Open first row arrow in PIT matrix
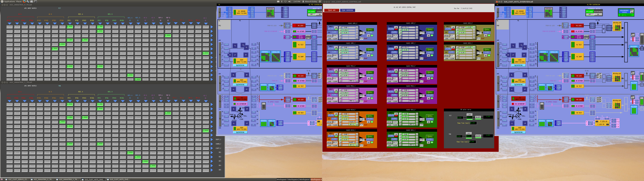This screenshot has height=181, width=644. click(x=212, y=27)
